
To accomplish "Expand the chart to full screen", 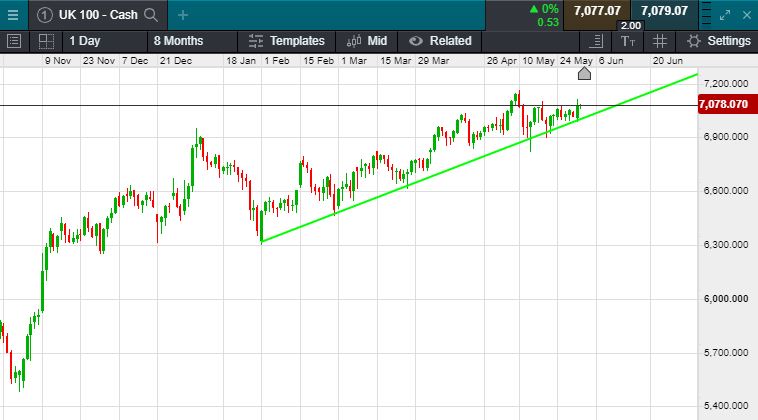I will 726,14.
